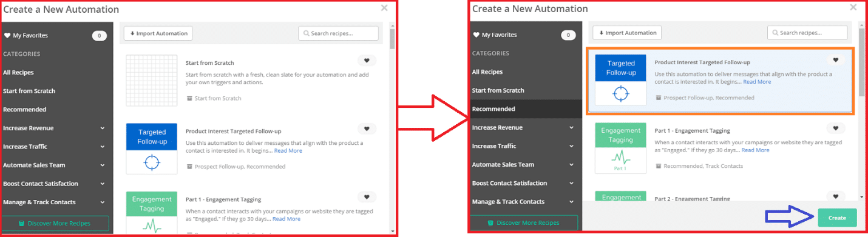Click Start from Scratch tag under first recipe
This screenshot has height=237, width=868.
[217, 98]
